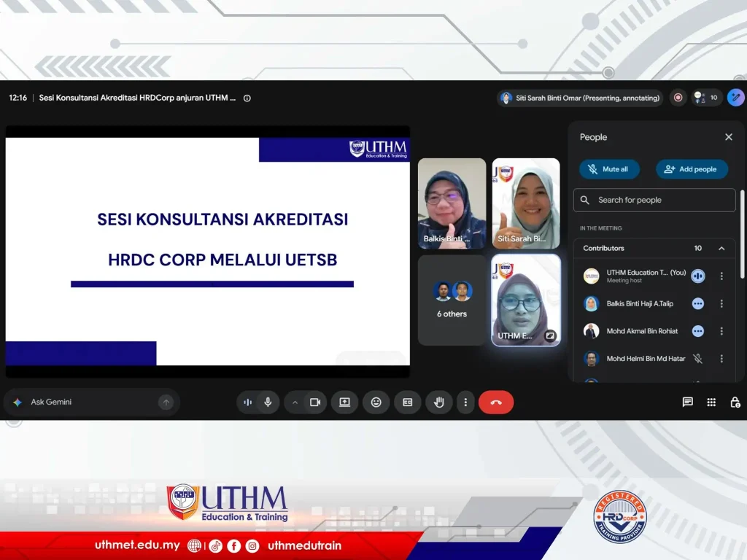Click Siti Sarah Binti Omar presenting chip

[580, 98]
